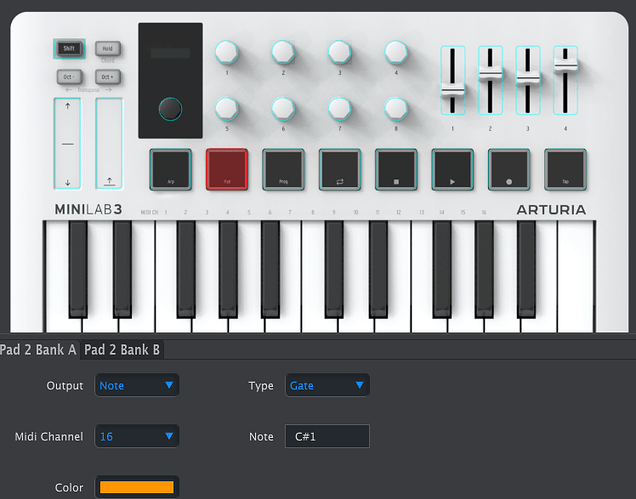This screenshot has width=636, height=499.
Task: Select fader 4
Action: pyautogui.click(x=565, y=80)
